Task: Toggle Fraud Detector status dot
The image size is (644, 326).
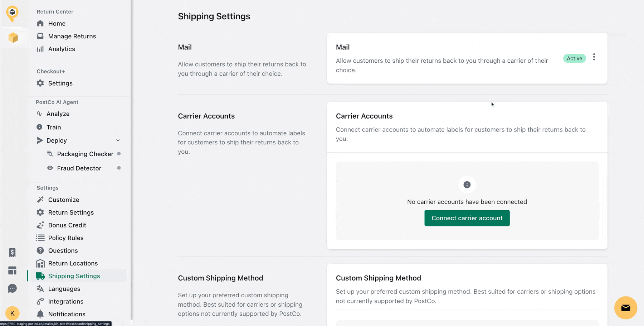Action: 119,168
